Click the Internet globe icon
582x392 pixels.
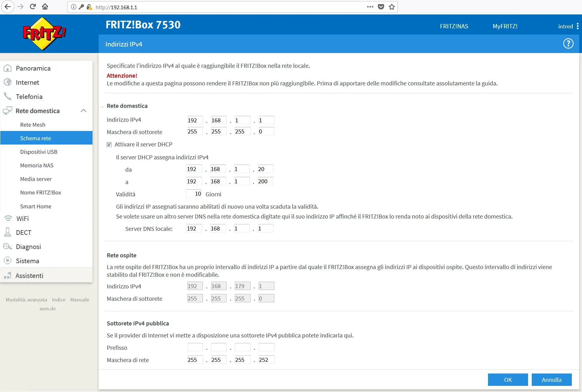pyautogui.click(x=8, y=82)
